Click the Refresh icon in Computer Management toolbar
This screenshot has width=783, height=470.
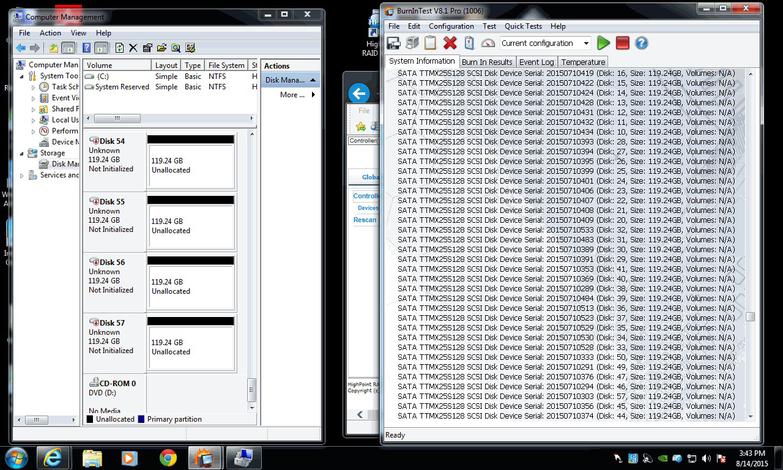point(119,48)
